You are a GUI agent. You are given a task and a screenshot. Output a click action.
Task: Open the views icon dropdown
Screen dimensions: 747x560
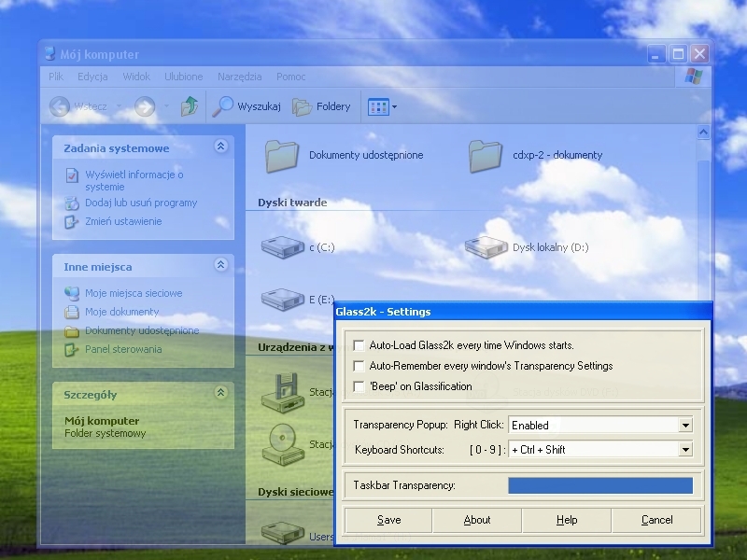point(382,106)
